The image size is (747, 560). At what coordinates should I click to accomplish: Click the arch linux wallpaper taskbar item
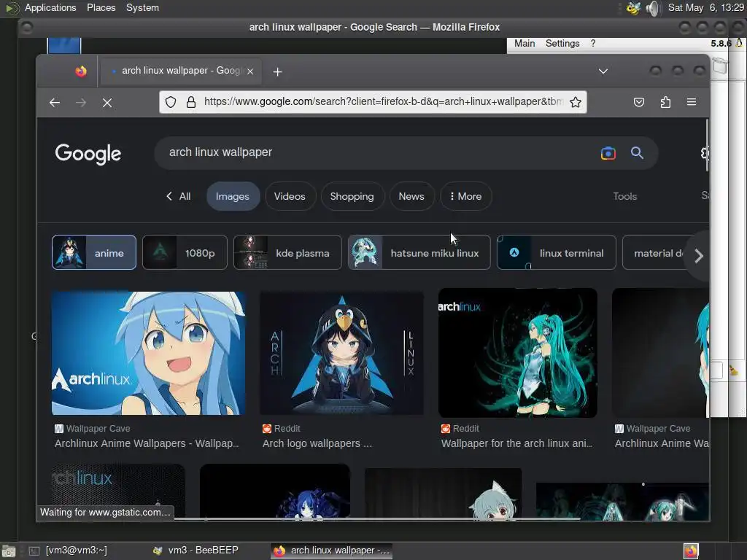[x=332, y=551]
